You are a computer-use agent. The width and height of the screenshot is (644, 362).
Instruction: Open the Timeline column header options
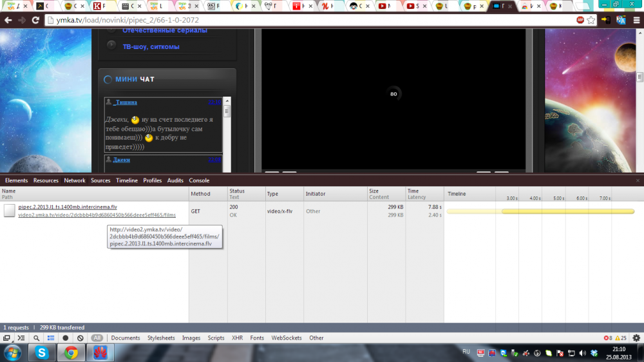pyautogui.click(x=457, y=193)
